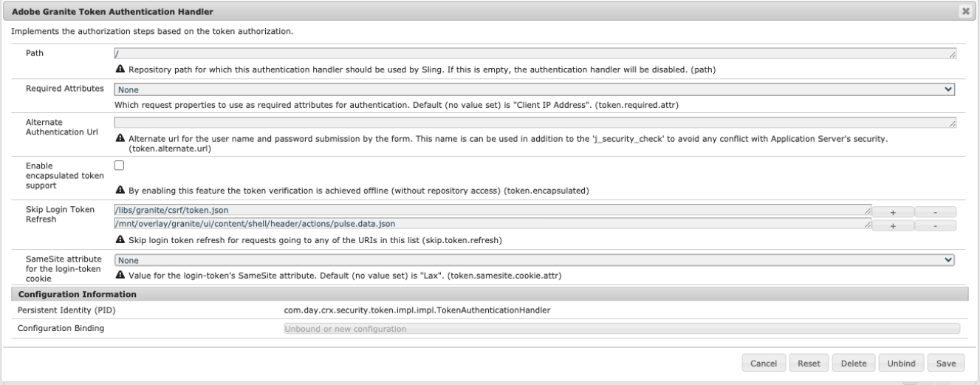Click the Alternate Authentication Url warning icon

click(120, 138)
